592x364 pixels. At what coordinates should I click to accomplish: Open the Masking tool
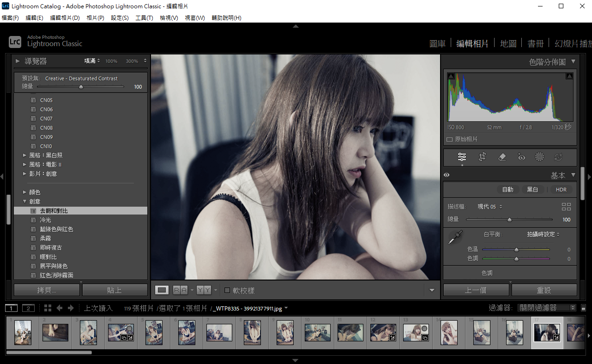tap(539, 157)
